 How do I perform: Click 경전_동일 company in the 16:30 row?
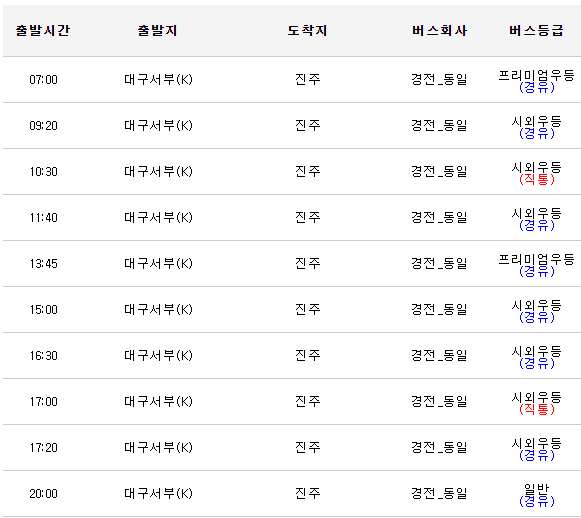click(439, 355)
